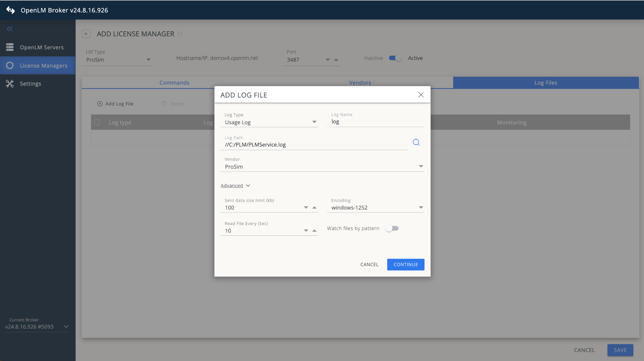Click the OpenLM Servers icon
The width and height of the screenshot is (644, 361).
(10, 47)
